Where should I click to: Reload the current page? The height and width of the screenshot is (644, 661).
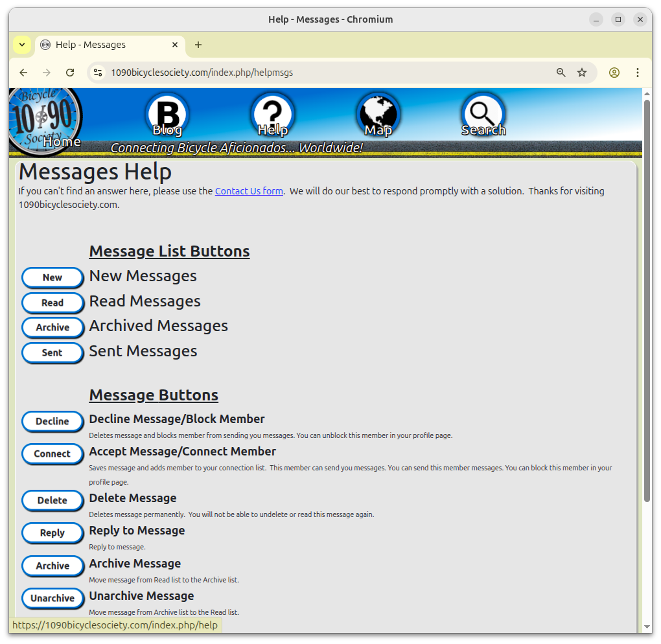[x=70, y=73]
